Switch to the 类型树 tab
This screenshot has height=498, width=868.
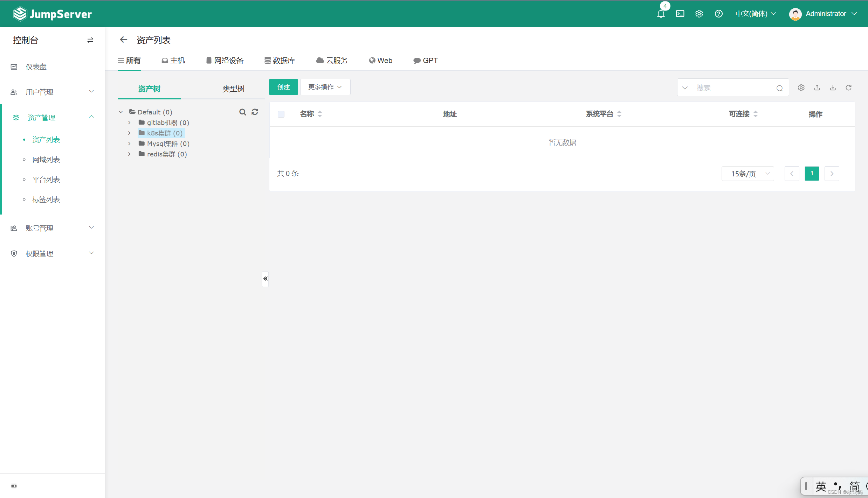[x=233, y=89]
